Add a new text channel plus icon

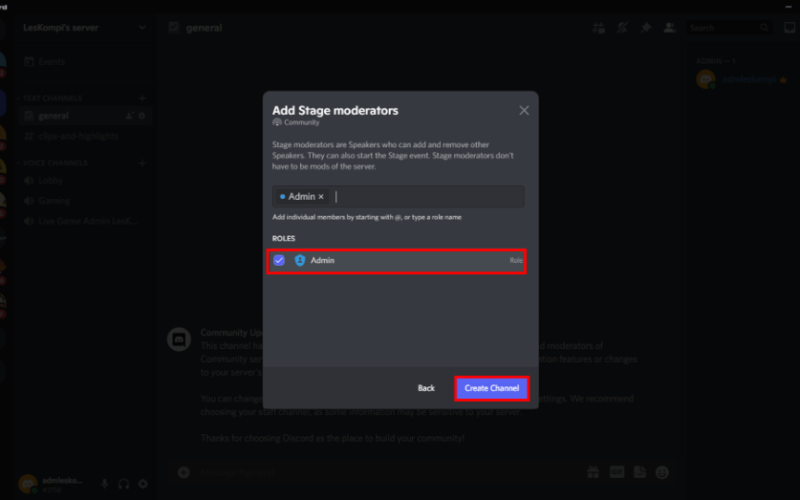tap(142, 98)
